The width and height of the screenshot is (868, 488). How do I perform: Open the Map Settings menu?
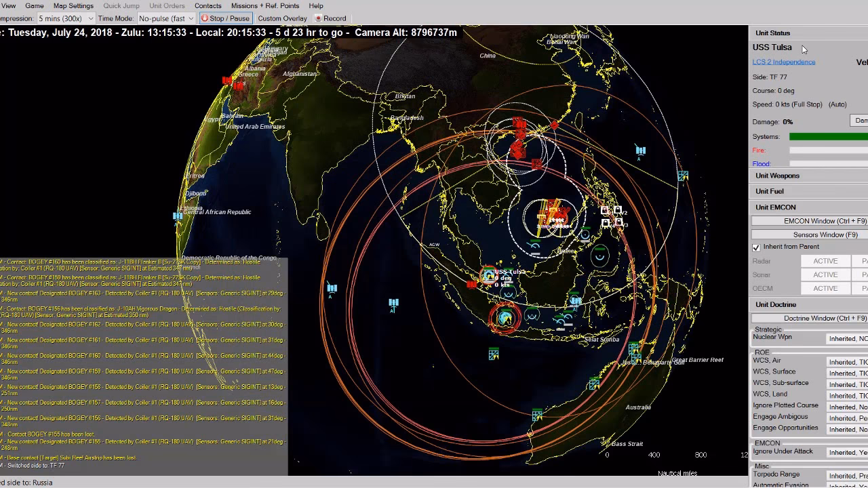pos(73,5)
